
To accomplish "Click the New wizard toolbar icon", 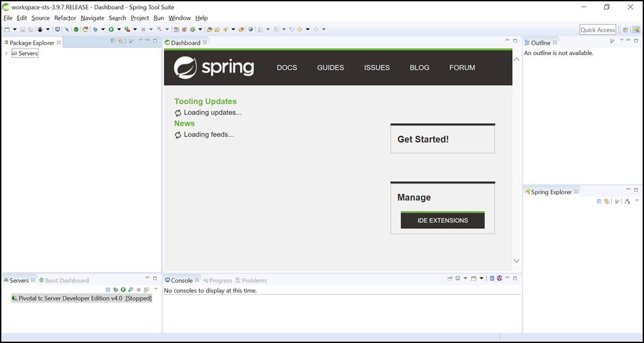I will pos(7,30).
